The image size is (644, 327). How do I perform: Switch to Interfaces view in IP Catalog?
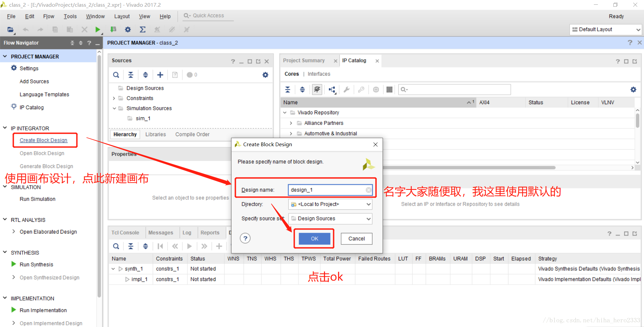[319, 74]
